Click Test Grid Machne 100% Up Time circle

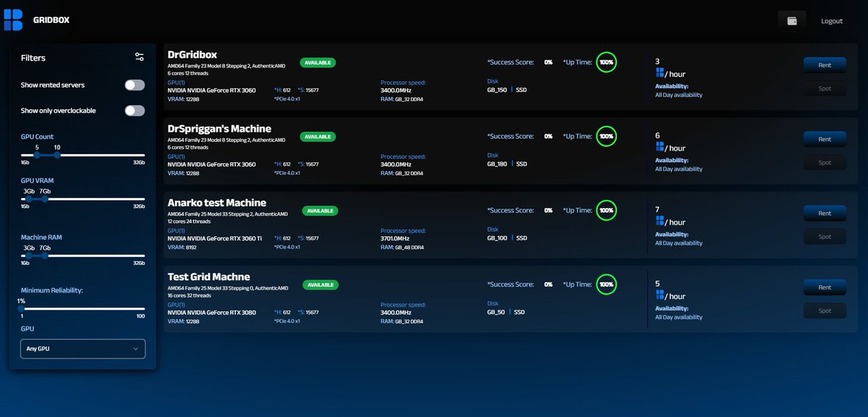(x=606, y=285)
